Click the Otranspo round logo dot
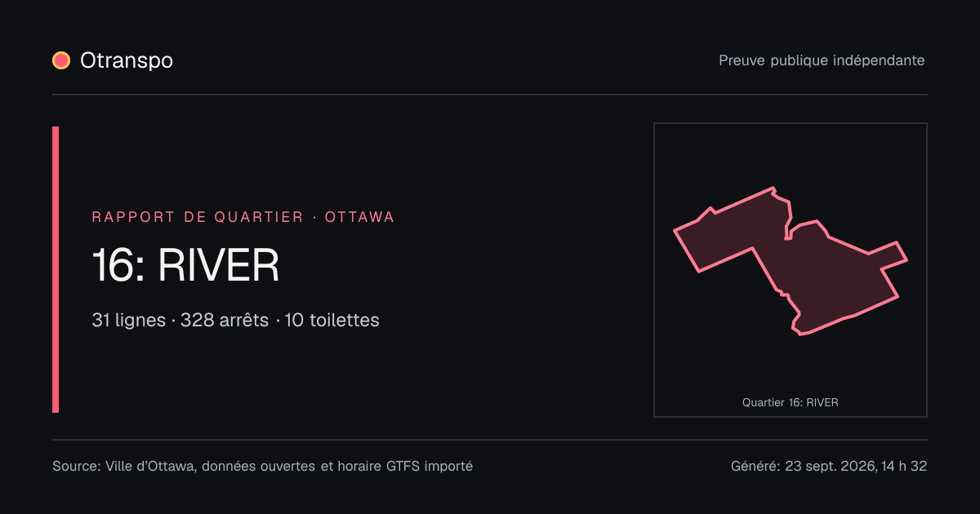The width and height of the screenshot is (980, 514). 61,60
